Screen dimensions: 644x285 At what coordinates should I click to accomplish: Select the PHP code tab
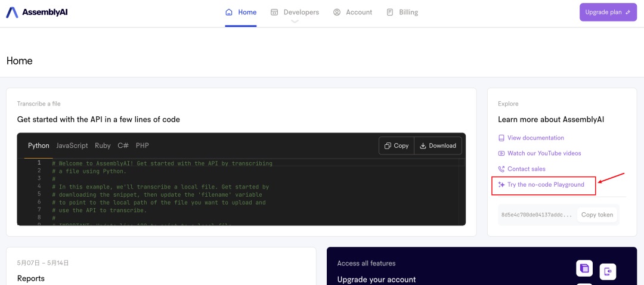coord(143,146)
